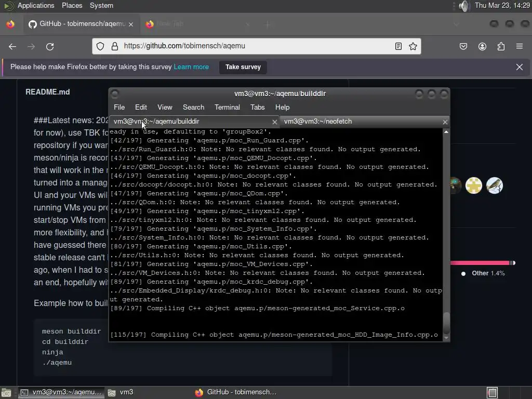Click the bird contributor avatar
The width and height of the screenshot is (532, 399).
click(x=495, y=185)
